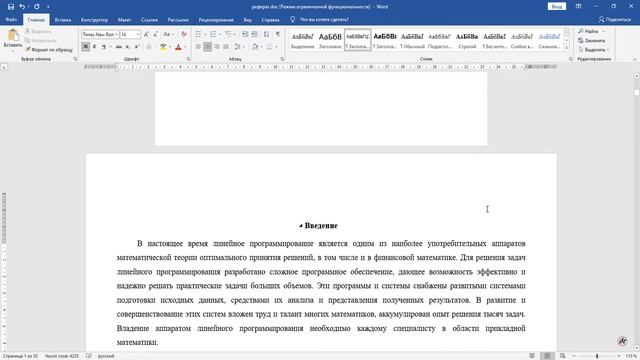Open the numbered list dropdown arrow
The image size is (640, 360).
[220, 34]
